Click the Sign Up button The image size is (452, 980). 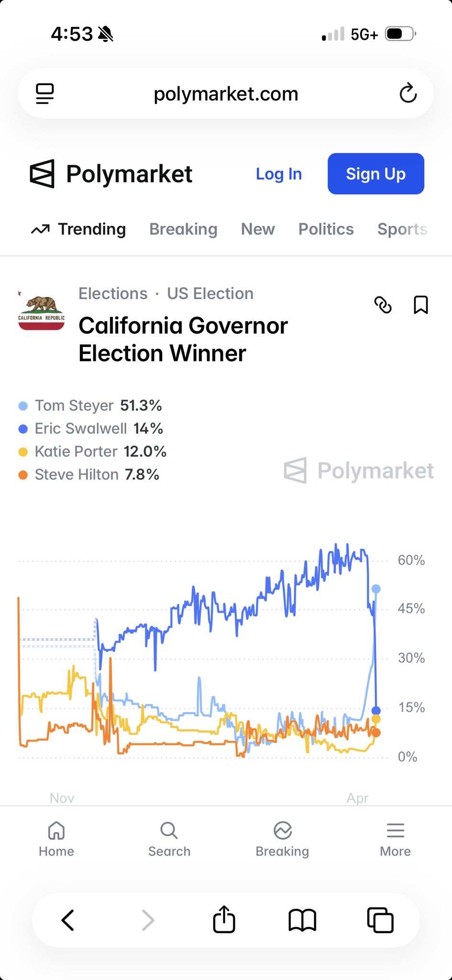[376, 174]
